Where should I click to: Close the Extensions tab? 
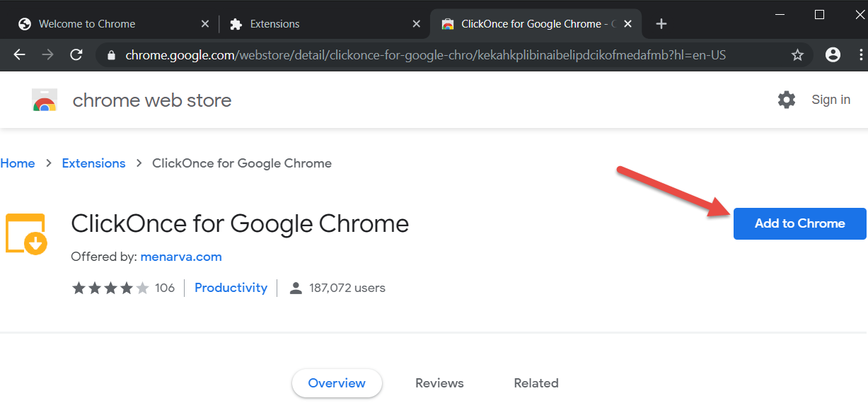[x=417, y=24]
